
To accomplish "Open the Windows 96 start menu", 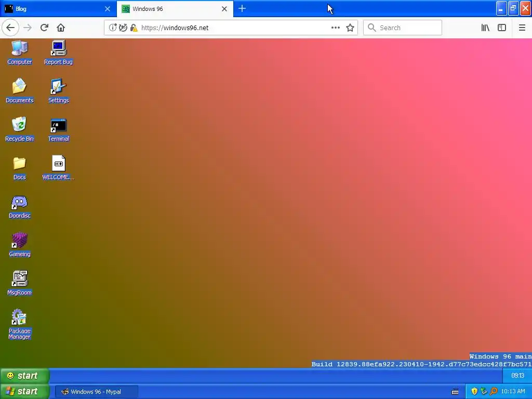I will click(x=25, y=376).
